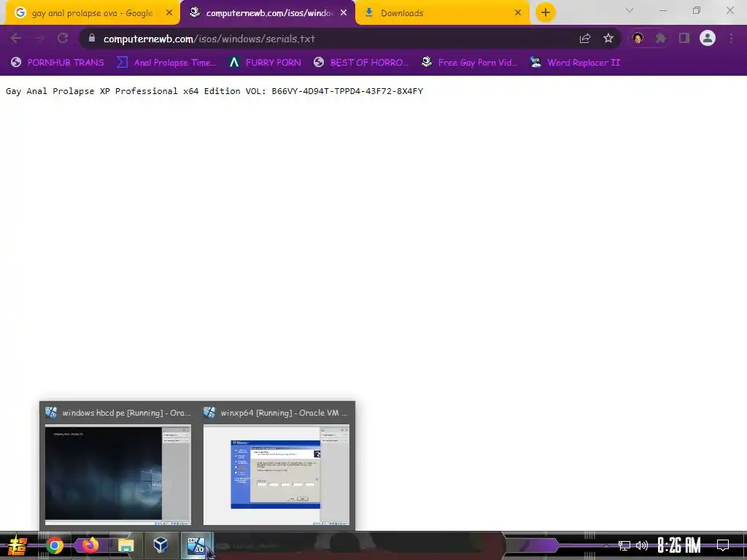Bookmark this page with the star icon
Image resolution: width=747 pixels, height=560 pixels.
click(x=608, y=39)
